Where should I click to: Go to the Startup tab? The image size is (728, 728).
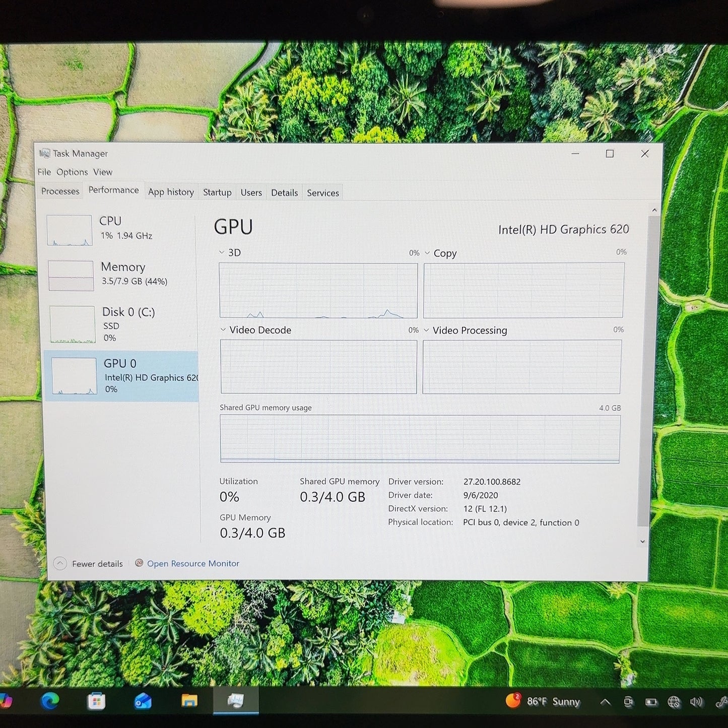pyautogui.click(x=217, y=192)
